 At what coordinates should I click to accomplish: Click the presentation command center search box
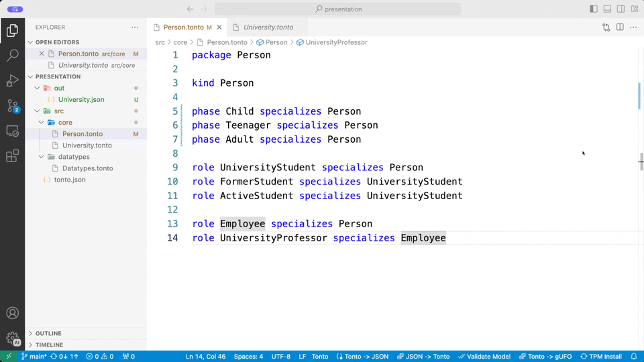click(337, 9)
